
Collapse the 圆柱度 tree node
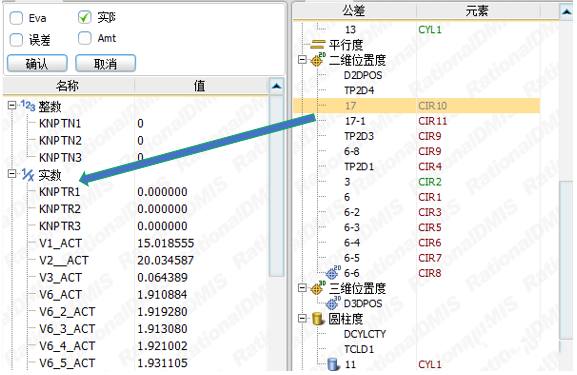302,319
